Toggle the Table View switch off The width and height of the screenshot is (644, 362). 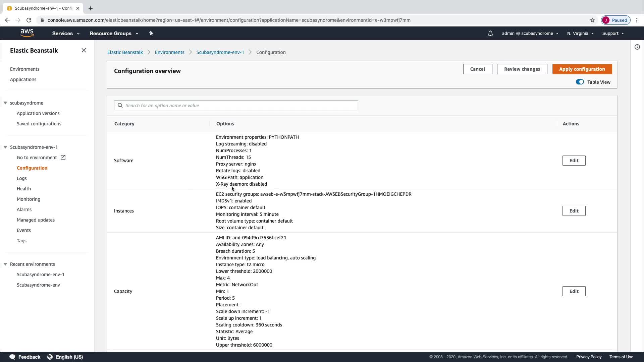coord(580,82)
